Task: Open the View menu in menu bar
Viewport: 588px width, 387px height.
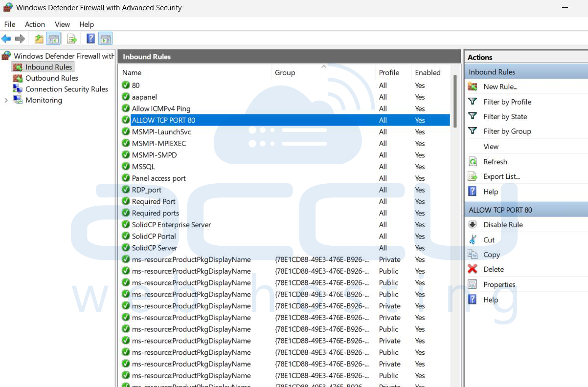Action: 62,24
